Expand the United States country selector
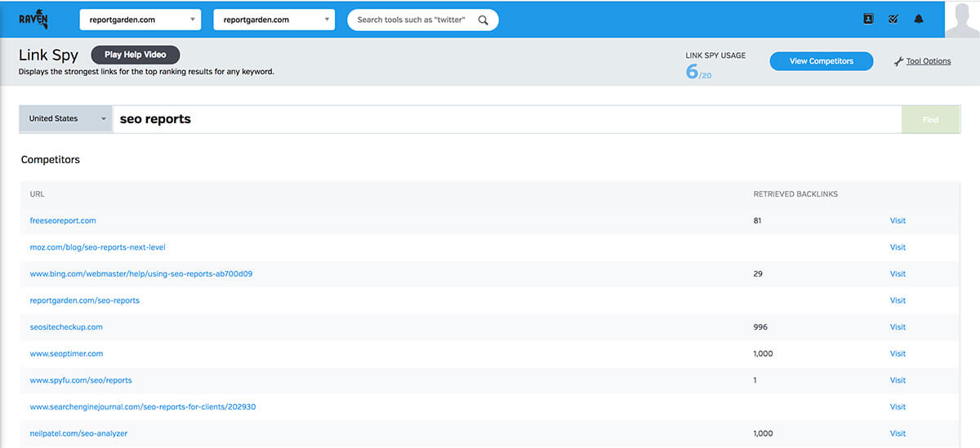Screen dimensions: 980x448 click(66, 118)
